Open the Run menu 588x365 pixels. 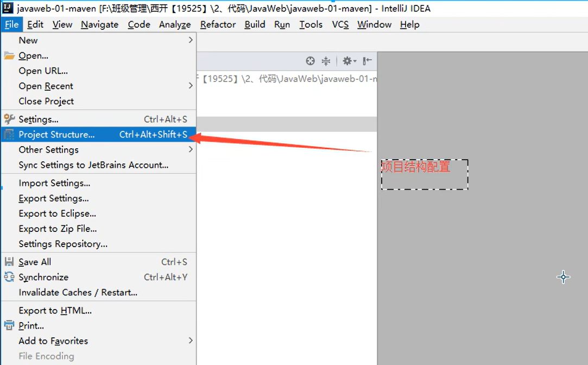click(x=282, y=24)
